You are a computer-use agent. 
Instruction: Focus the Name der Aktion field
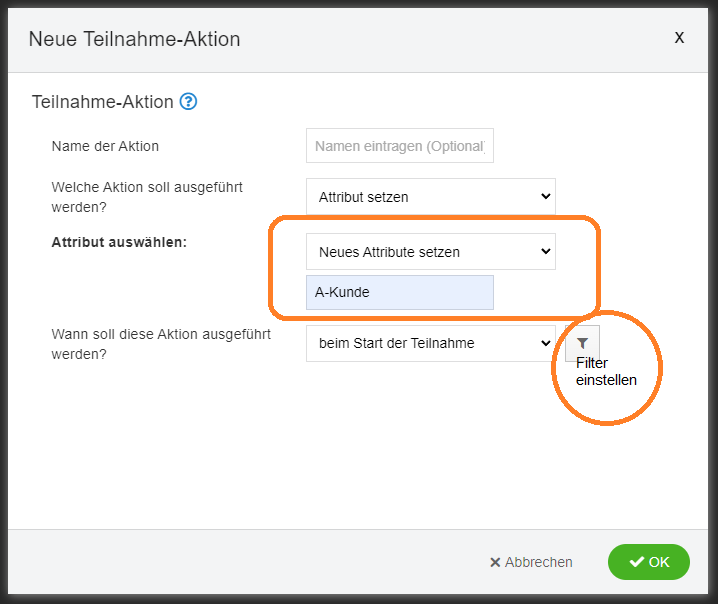[400, 146]
